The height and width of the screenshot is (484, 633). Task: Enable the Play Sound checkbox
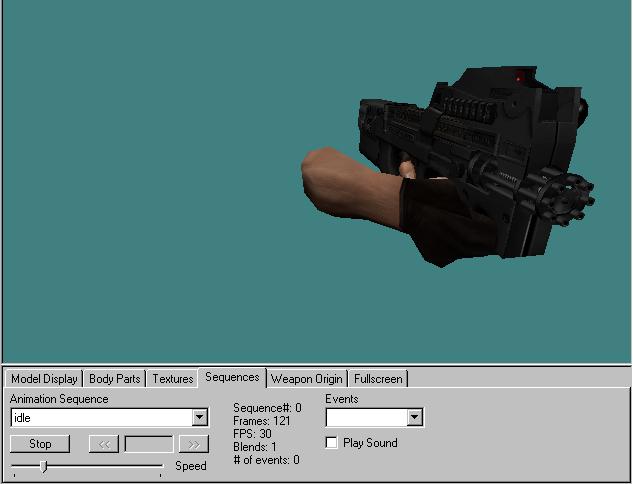pyautogui.click(x=331, y=443)
